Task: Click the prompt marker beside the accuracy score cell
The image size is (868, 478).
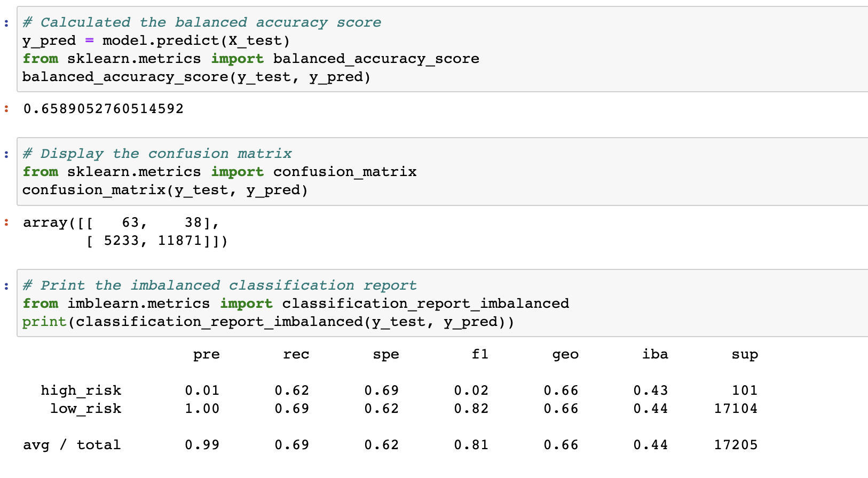Action: tap(6, 23)
